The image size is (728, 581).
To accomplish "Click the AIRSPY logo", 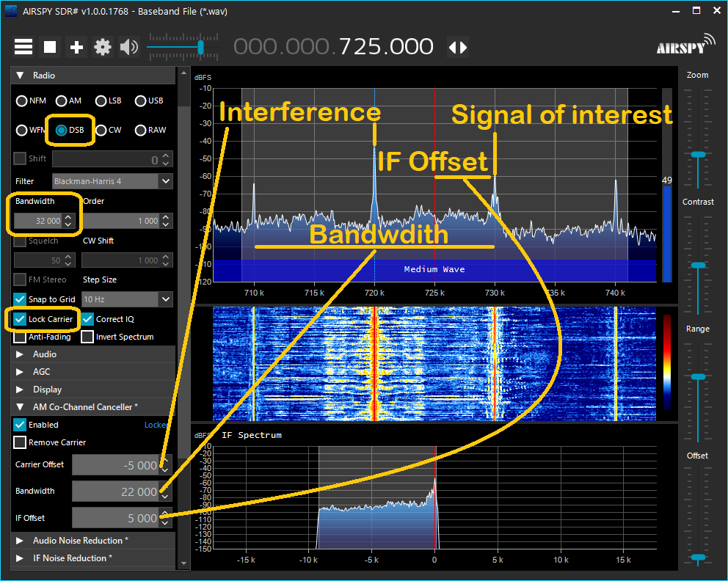I will click(x=685, y=44).
